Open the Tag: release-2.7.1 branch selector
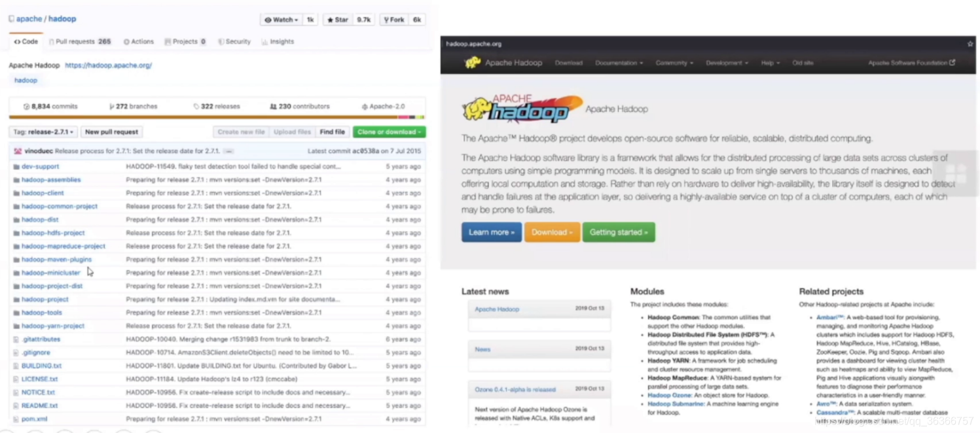 (43, 131)
